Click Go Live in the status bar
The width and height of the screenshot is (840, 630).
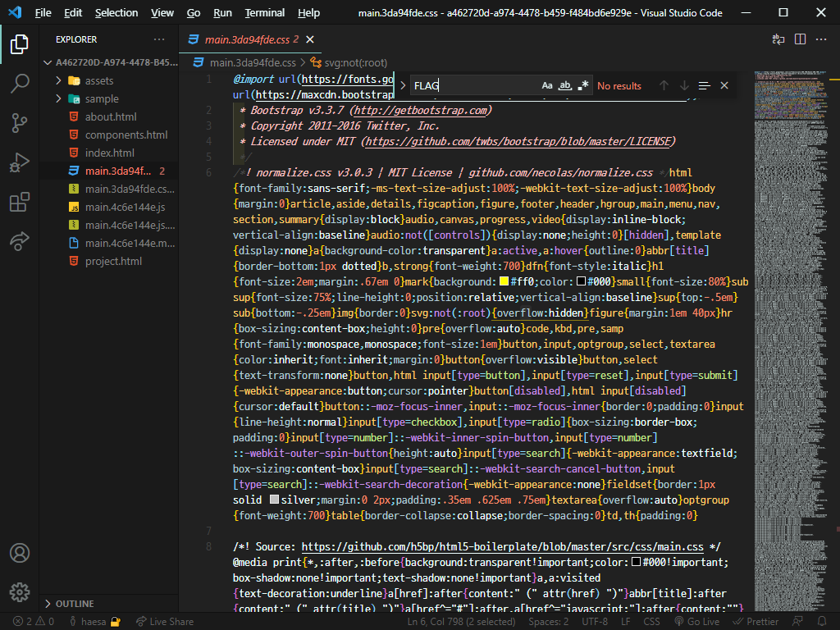(697, 621)
